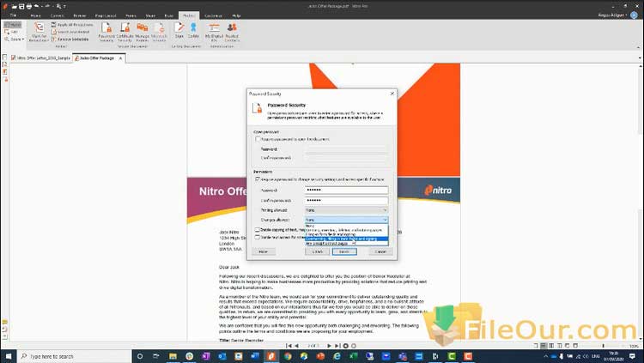Toggle enable text access checkbox
The image size is (644, 363).
pos(257,238)
